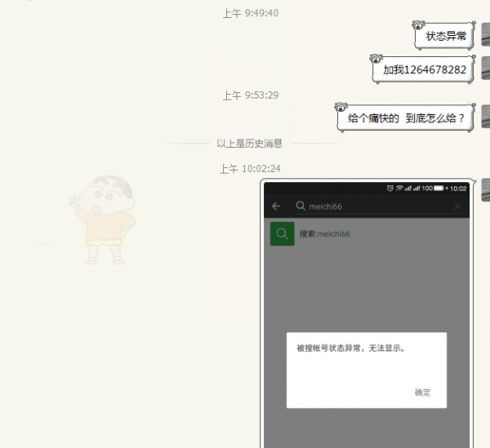The width and height of the screenshot is (490, 448).
Task: Click the Wi-Fi icon in phone status bar
Action: pyautogui.click(x=399, y=188)
